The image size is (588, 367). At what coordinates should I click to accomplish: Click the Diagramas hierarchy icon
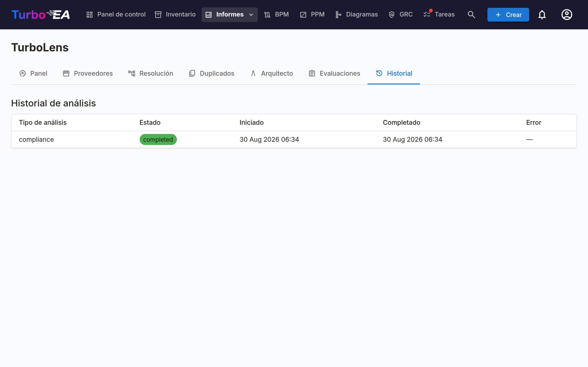click(x=338, y=14)
